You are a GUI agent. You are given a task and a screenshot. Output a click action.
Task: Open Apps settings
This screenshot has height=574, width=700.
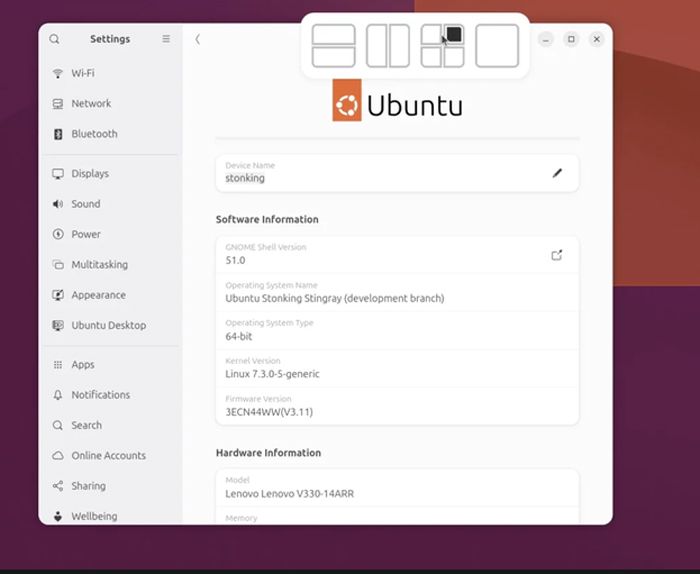(112, 364)
